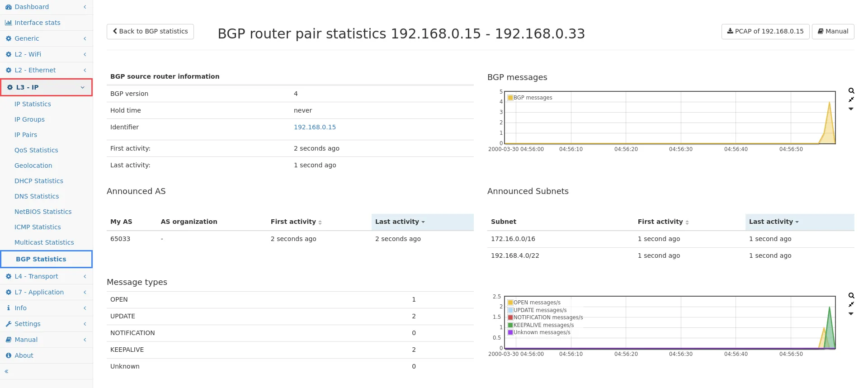This screenshot has width=868, height=388.
Task: Click the Dashboard gauge icon in sidebar
Action: point(9,7)
